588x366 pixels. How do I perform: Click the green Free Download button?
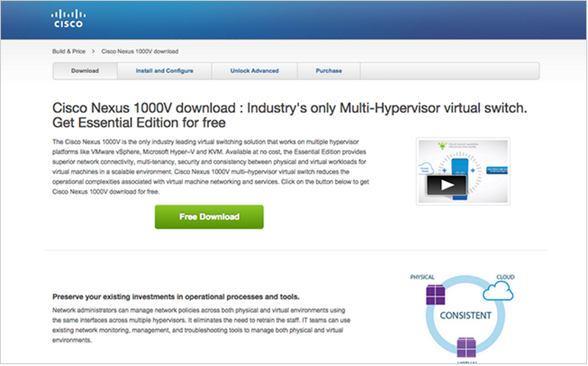pos(209,217)
